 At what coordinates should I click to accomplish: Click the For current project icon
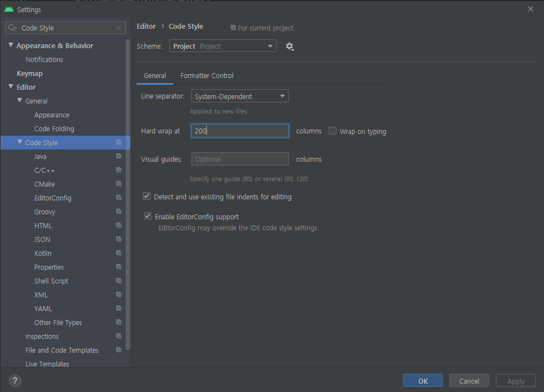click(233, 28)
